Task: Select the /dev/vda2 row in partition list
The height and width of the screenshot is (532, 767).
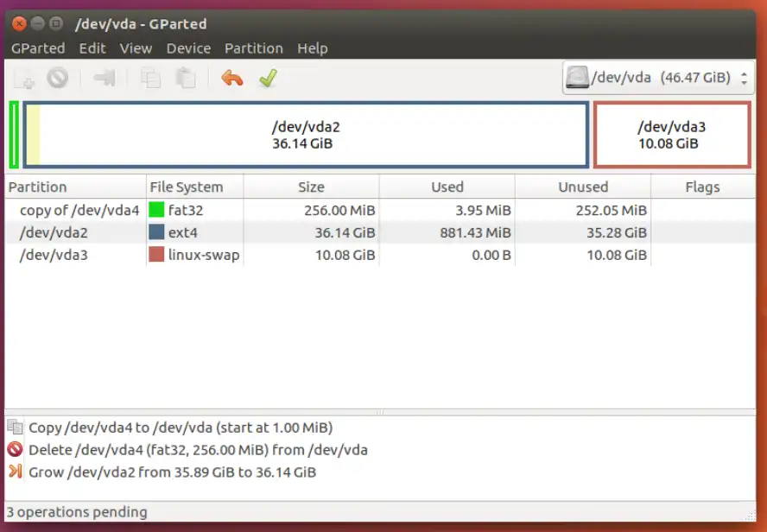Action: (380, 232)
